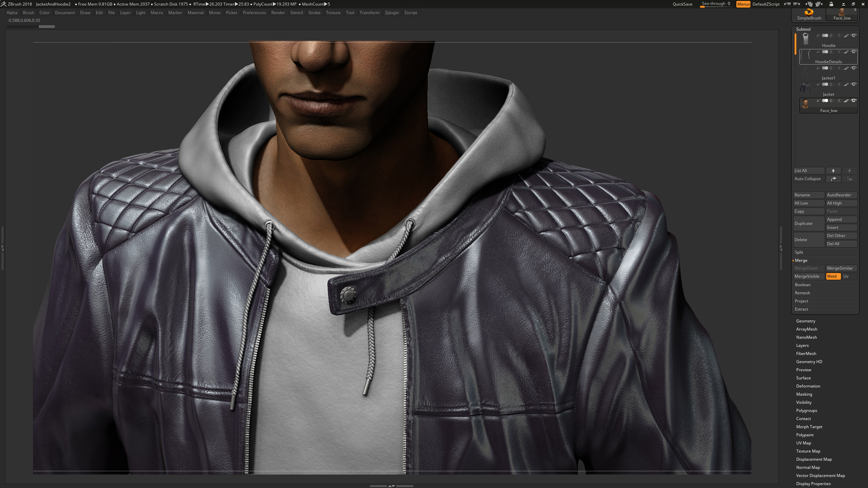The height and width of the screenshot is (488, 868).
Task: Click the ZBrush logo icon
Action: [3, 4]
